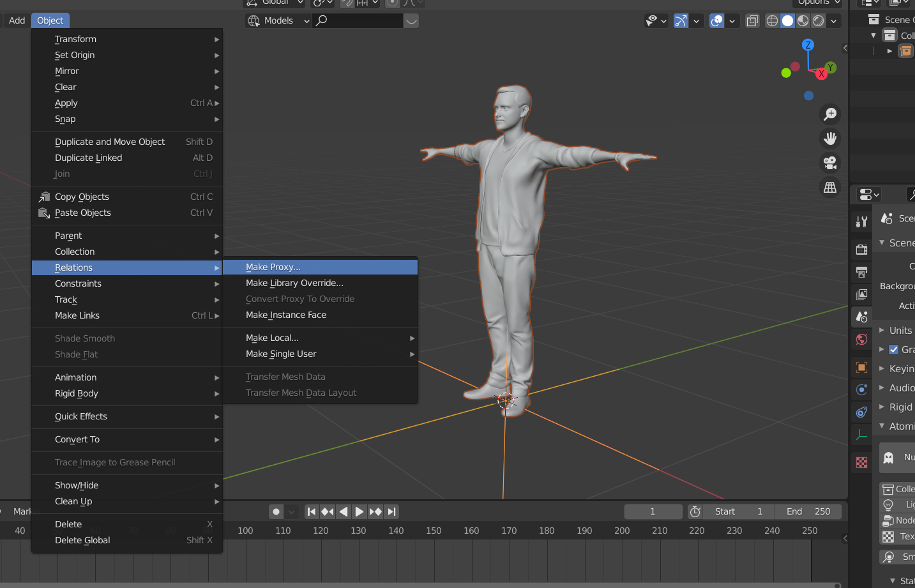Toggle camera view with the camera gizmo
Screen dimensions: 915x588
(x=830, y=163)
